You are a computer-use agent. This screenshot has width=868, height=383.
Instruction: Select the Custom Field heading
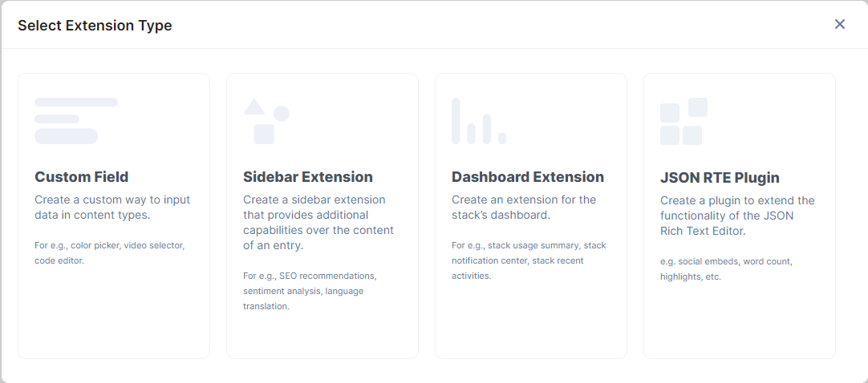tap(81, 177)
